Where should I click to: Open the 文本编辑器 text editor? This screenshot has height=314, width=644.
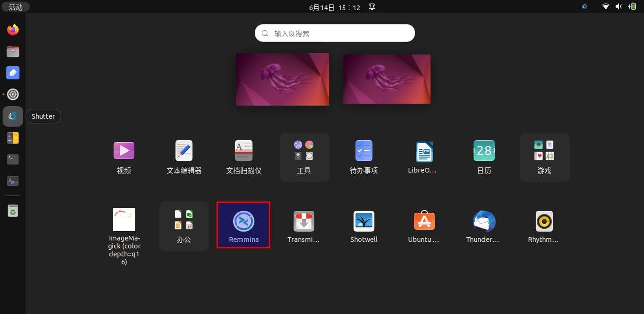(x=184, y=151)
